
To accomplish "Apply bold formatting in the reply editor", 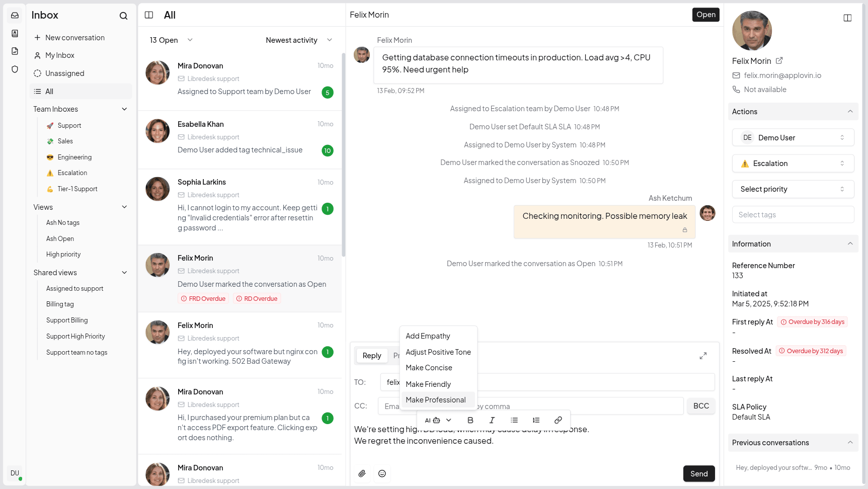I will (x=470, y=420).
